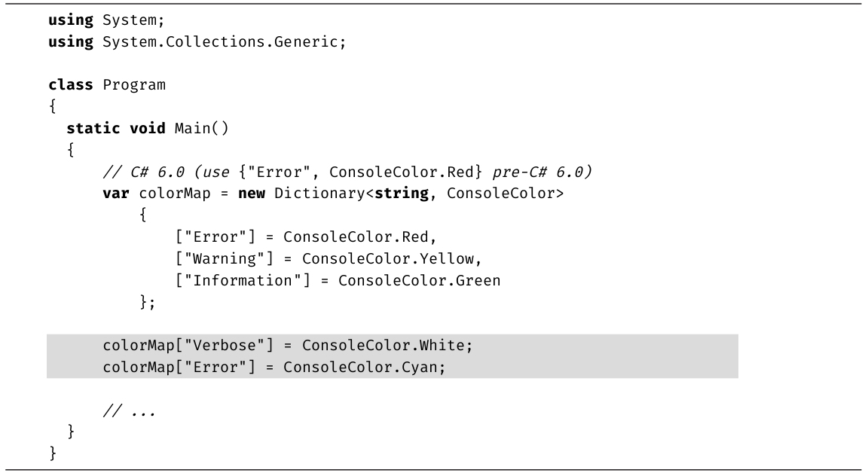Click the var keyword
Screen dimensions: 868x473
click(x=116, y=194)
